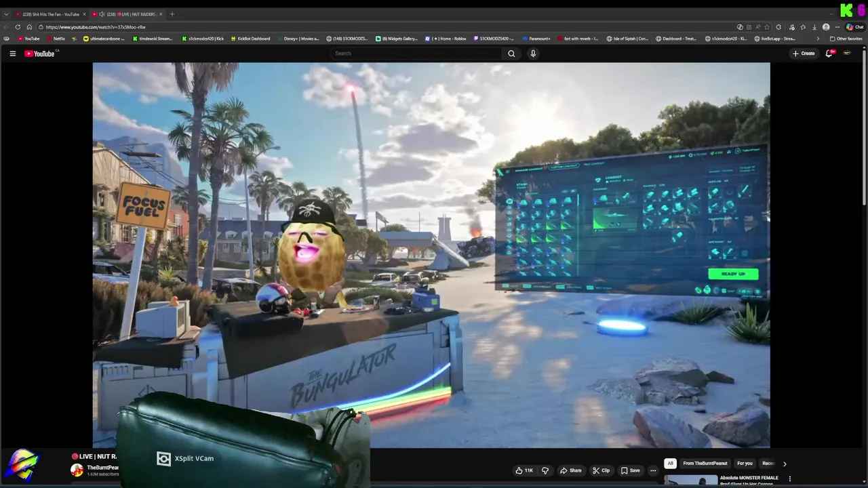Image resolution: width=868 pixels, height=488 pixels.
Task: Open the Absolute MONSTER FEMALE video thumbnail
Action: click(x=691, y=480)
